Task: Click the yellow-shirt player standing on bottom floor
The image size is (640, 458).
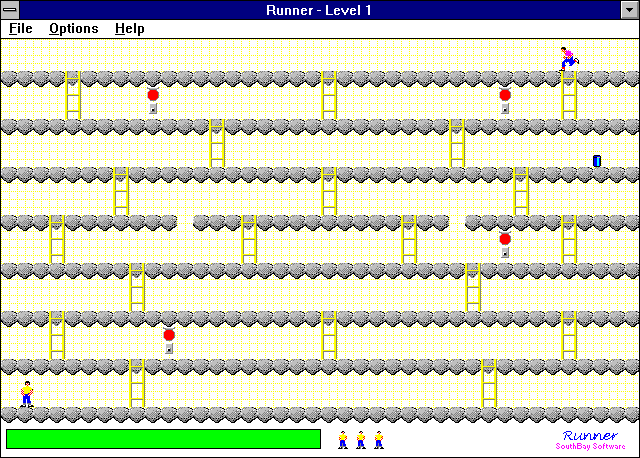Action: [x=27, y=394]
